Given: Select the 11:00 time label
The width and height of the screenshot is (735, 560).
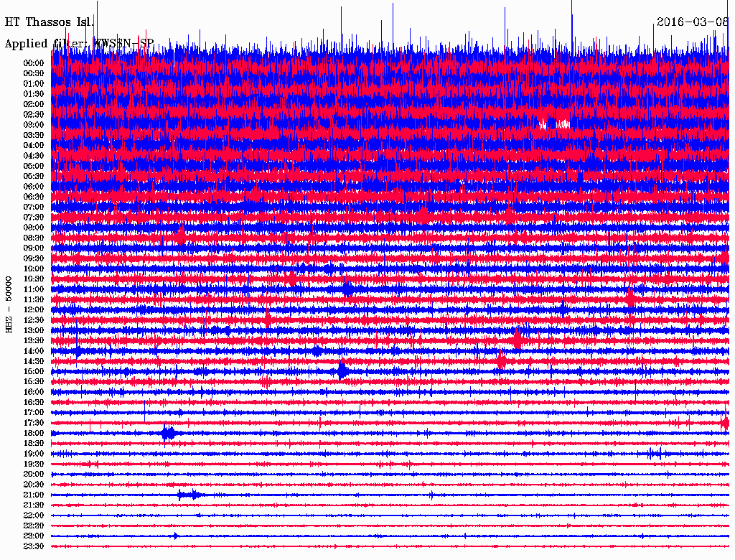Looking at the screenshot, I should click(x=34, y=289).
